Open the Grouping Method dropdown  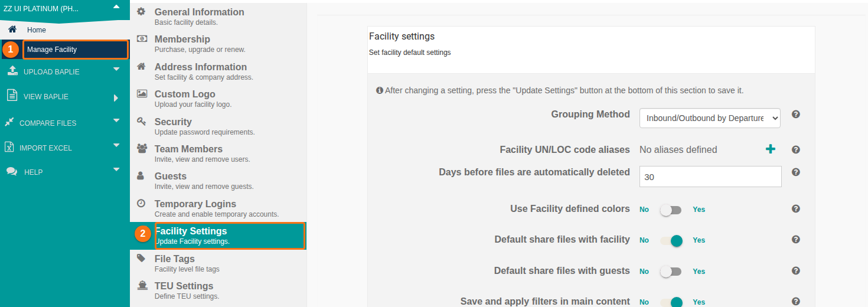(x=710, y=118)
